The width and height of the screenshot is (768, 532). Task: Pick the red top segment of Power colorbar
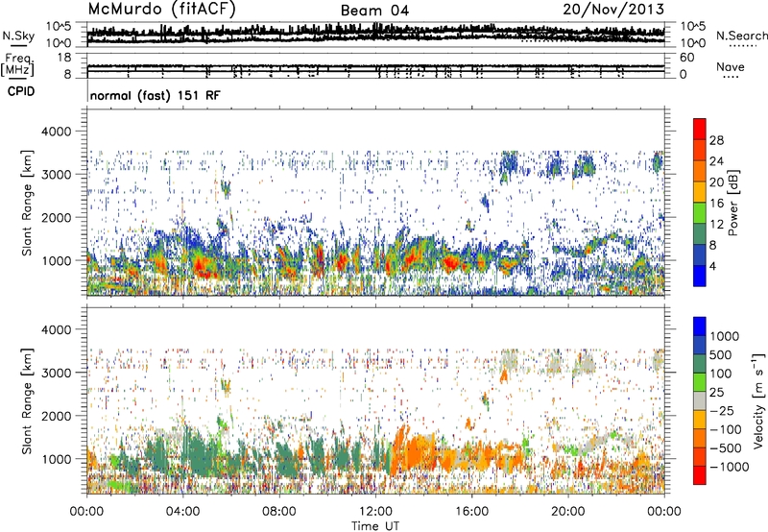click(700, 130)
